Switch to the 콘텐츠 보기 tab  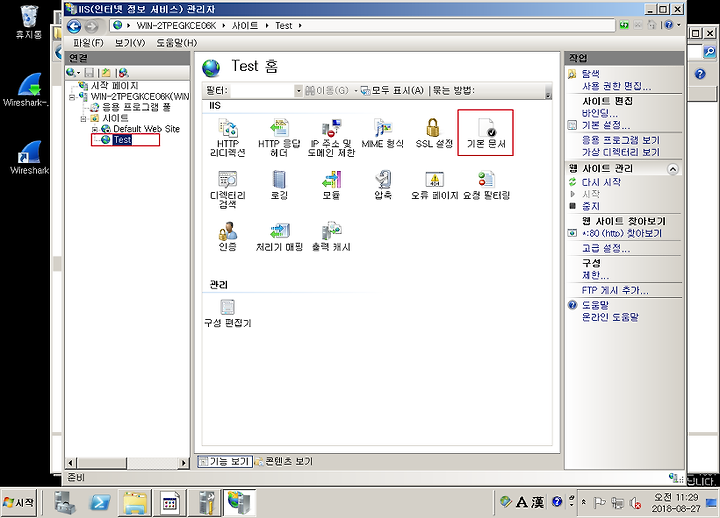(x=284, y=461)
